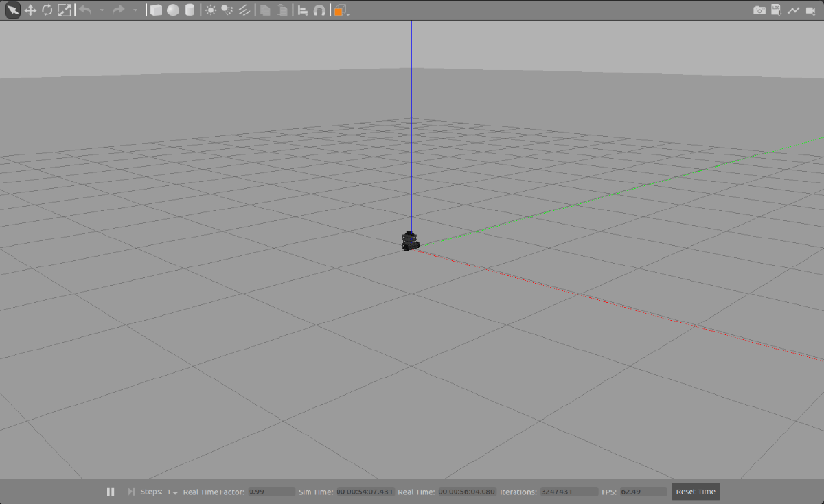Start video recording camera icon
This screenshot has height=504, width=824.
[811, 10]
